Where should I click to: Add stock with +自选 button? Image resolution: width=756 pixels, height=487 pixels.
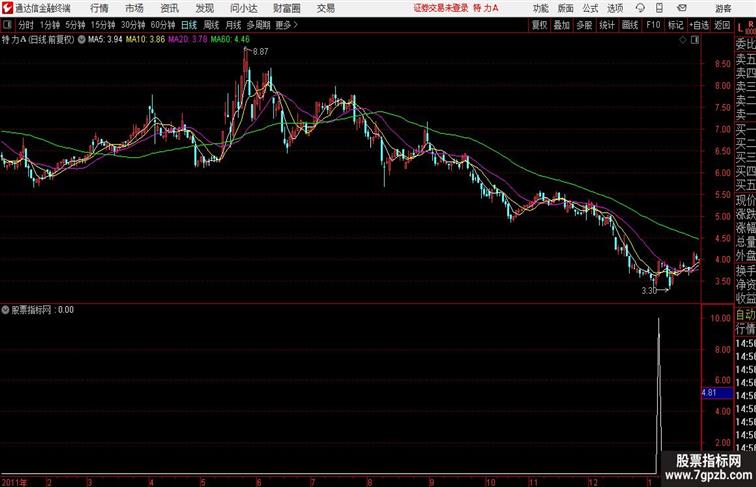point(699,25)
